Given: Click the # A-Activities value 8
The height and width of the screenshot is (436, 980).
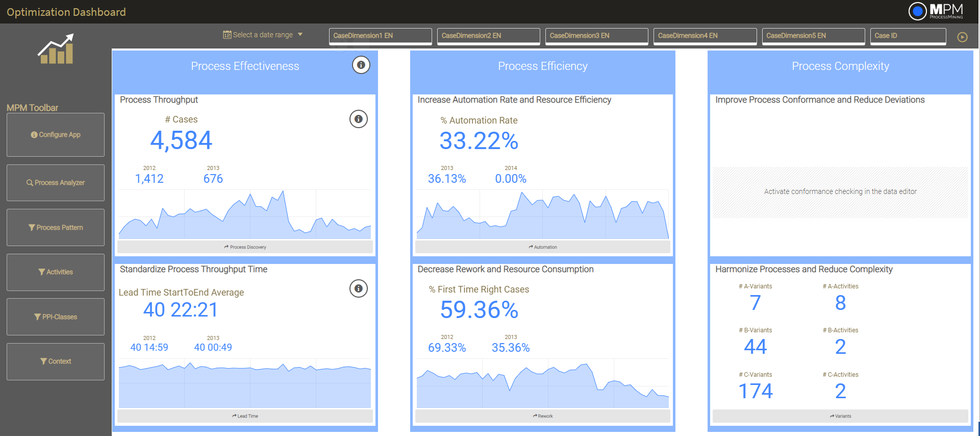Looking at the screenshot, I should pos(841,303).
